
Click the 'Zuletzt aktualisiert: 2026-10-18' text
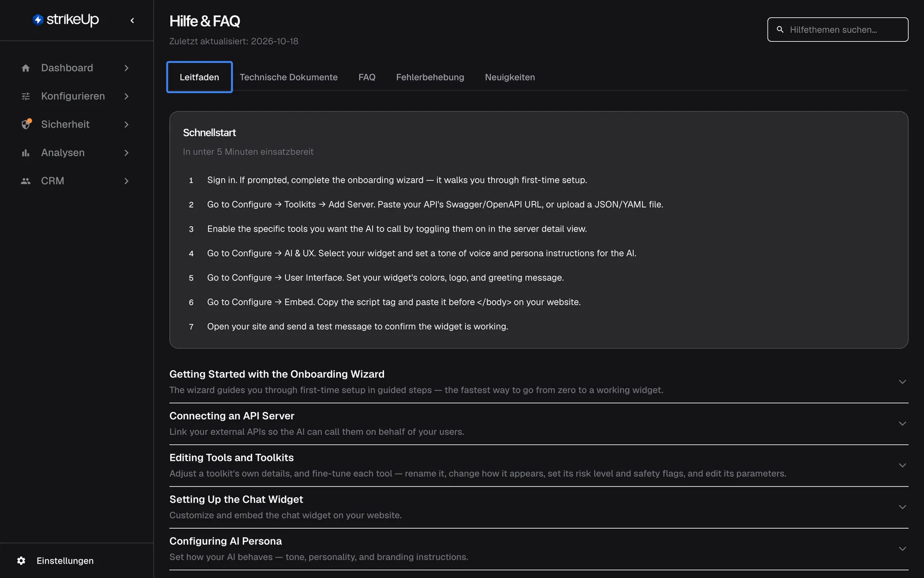point(234,41)
